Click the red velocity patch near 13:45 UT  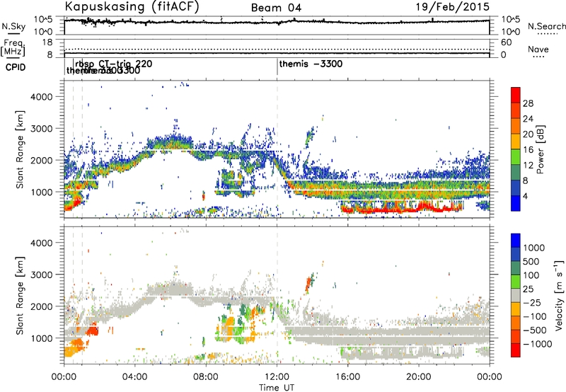tap(308, 283)
